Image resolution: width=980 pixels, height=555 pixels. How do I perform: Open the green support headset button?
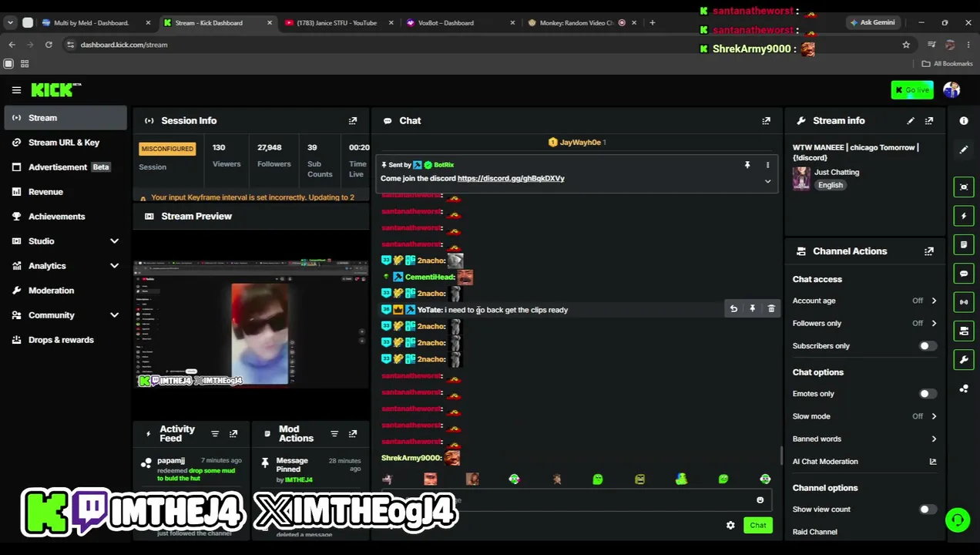pos(958,520)
